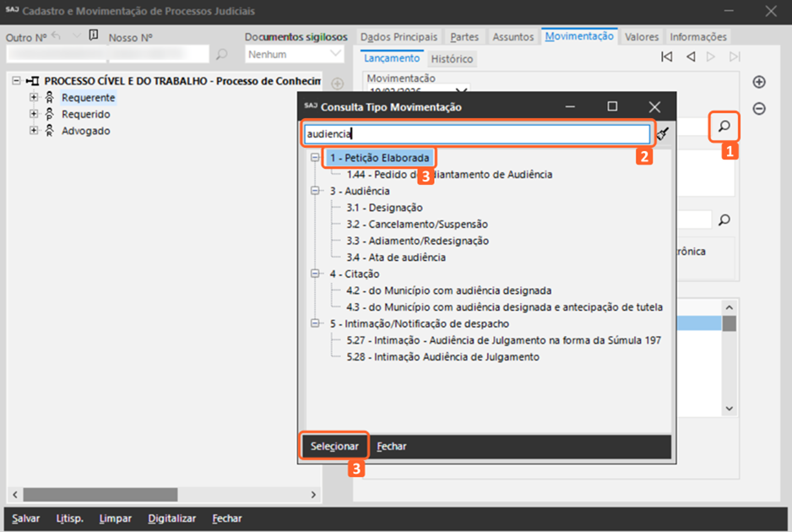The width and height of the screenshot is (792, 532).
Task: Go to first record navigation arrow
Action: point(667,57)
